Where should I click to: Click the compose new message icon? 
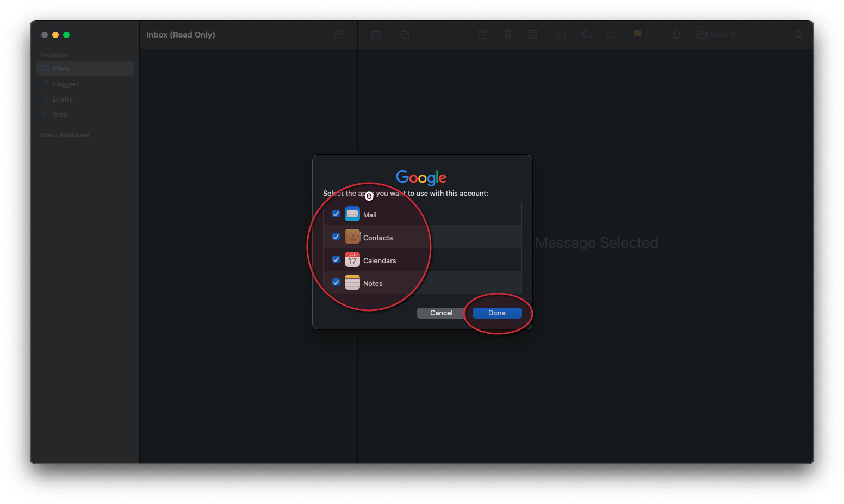click(406, 35)
